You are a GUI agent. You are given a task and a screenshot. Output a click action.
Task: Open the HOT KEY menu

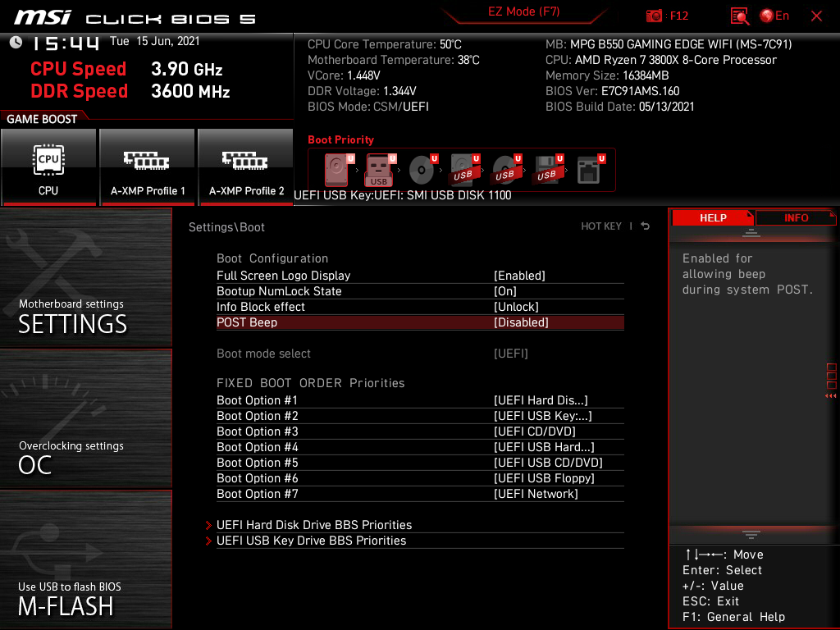pos(601,226)
